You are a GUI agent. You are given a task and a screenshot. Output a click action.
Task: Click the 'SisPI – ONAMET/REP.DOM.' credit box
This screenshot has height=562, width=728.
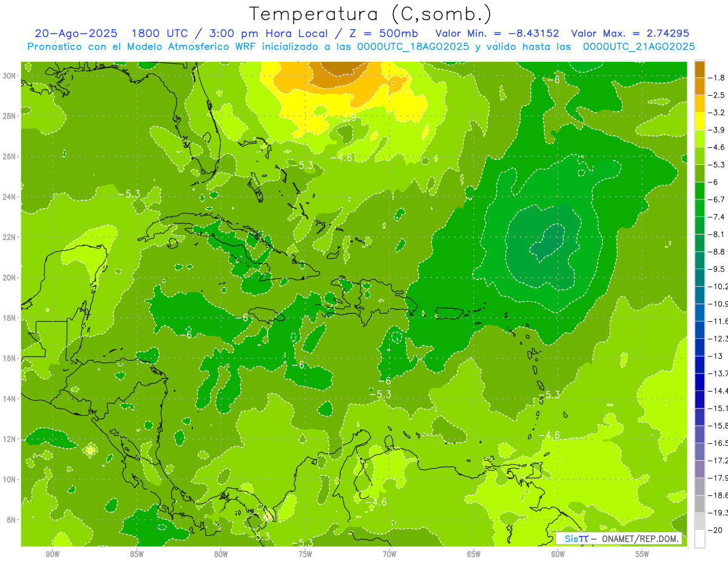[x=619, y=538]
